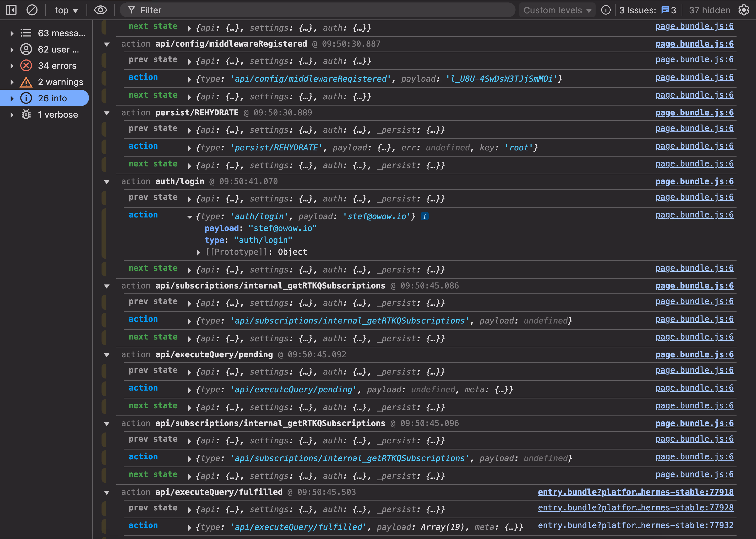Click the messages list icon in sidebar
Screen dimensions: 756x539
click(26, 33)
